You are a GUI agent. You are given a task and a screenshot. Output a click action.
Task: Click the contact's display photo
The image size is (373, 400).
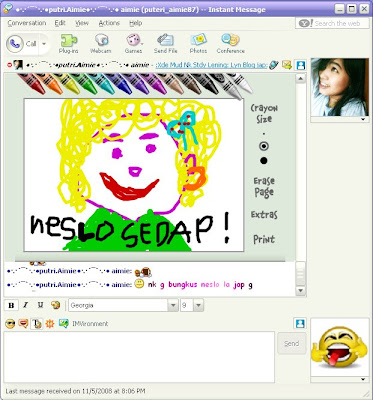(340, 87)
